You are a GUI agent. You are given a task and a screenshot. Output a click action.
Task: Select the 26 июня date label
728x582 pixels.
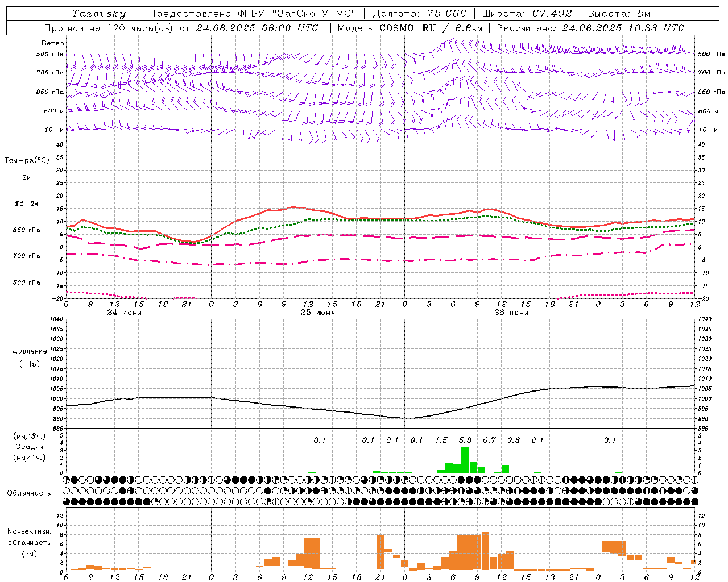coord(511,313)
